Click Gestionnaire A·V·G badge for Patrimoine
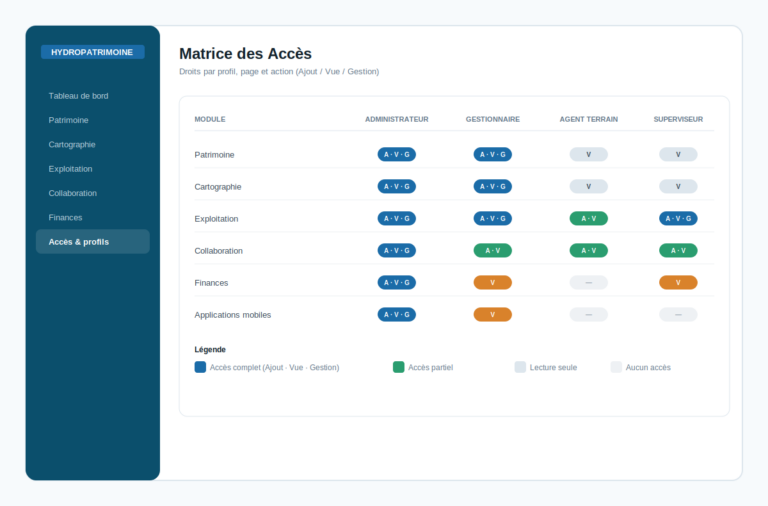Screen dimensions: 768x506 coord(493,154)
